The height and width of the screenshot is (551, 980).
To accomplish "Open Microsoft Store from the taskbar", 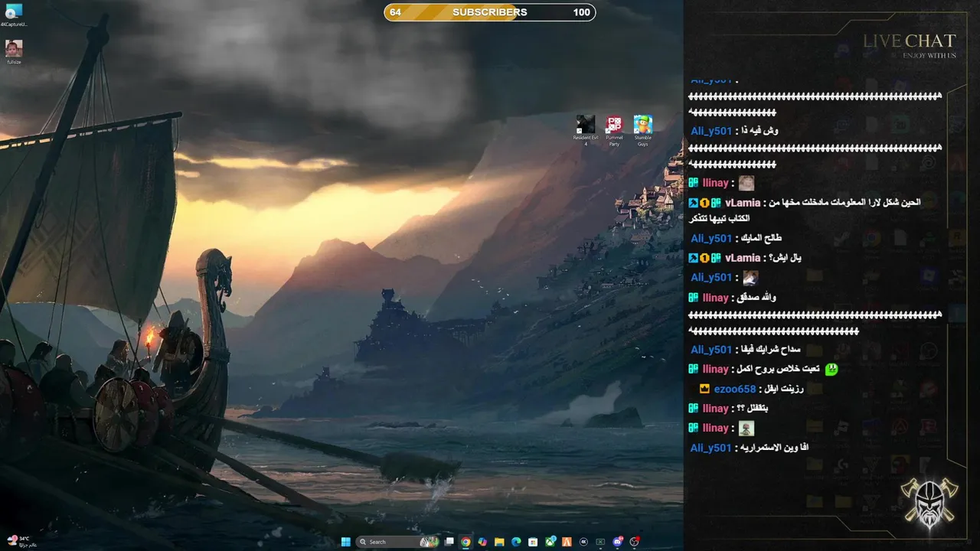I will click(533, 542).
